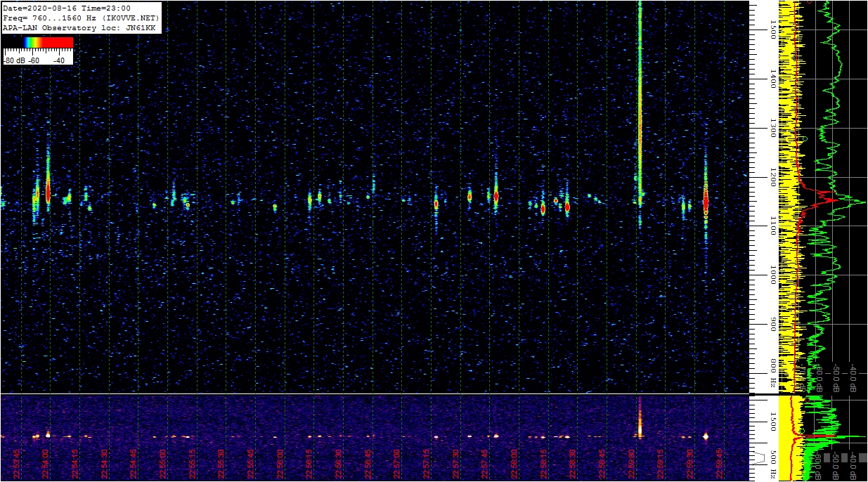Image resolution: width=868 pixels, height=482 pixels.
Task: Click the 900 frequency axis label
Action: pos(772,325)
